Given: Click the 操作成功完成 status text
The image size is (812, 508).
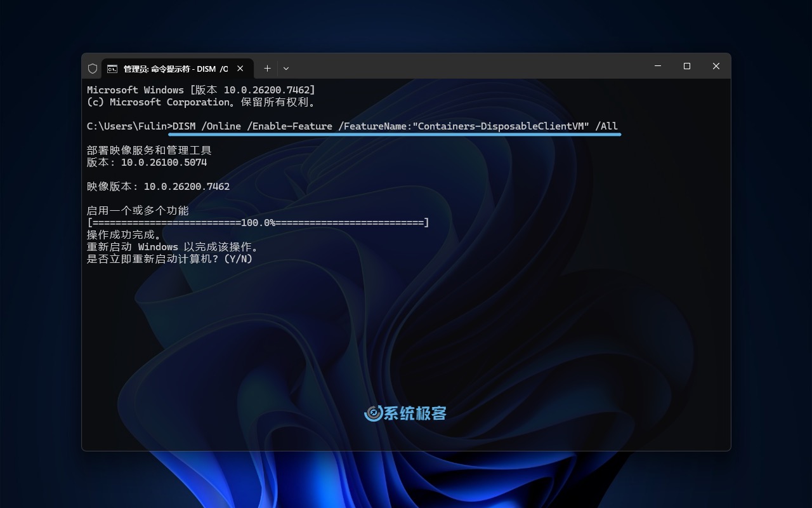Looking at the screenshot, I should pyautogui.click(x=124, y=234).
